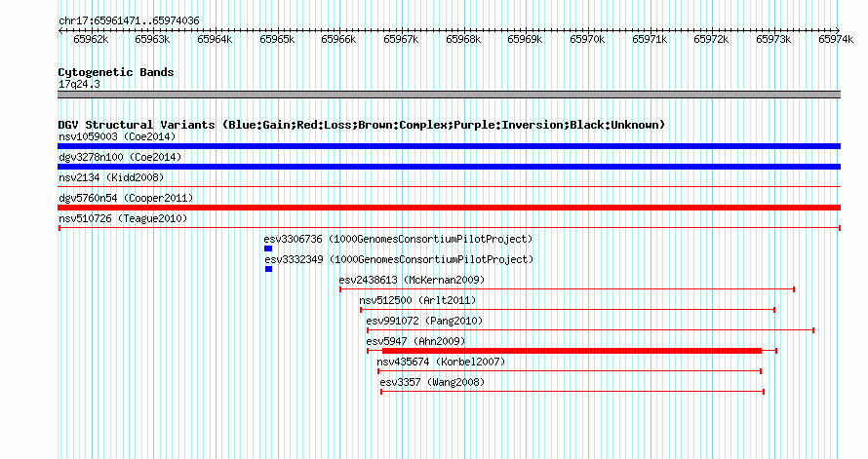Image resolution: width=868 pixels, height=459 pixels.
Task: Click the esv5947 (Ahn2009) thick red bar
Action: coord(572,351)
